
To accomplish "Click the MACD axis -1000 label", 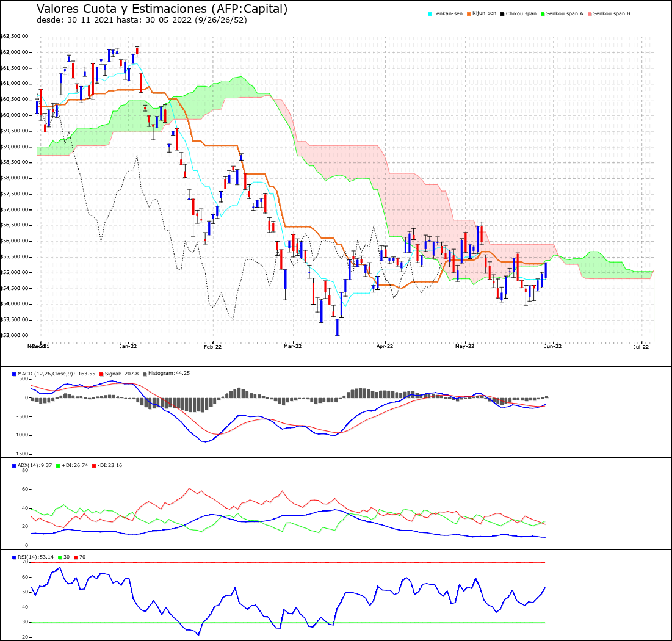I will pyautogui.click(x=20, y=435).
